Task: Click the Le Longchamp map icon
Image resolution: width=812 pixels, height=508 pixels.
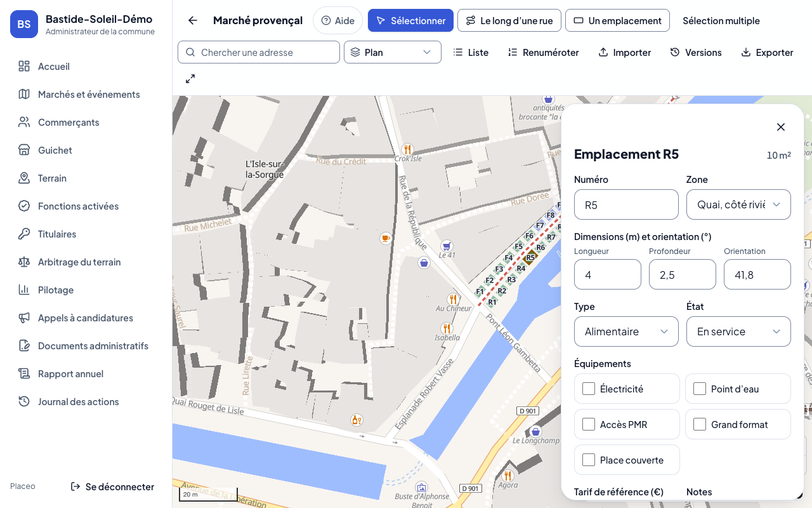Action: tap(536, 431)
